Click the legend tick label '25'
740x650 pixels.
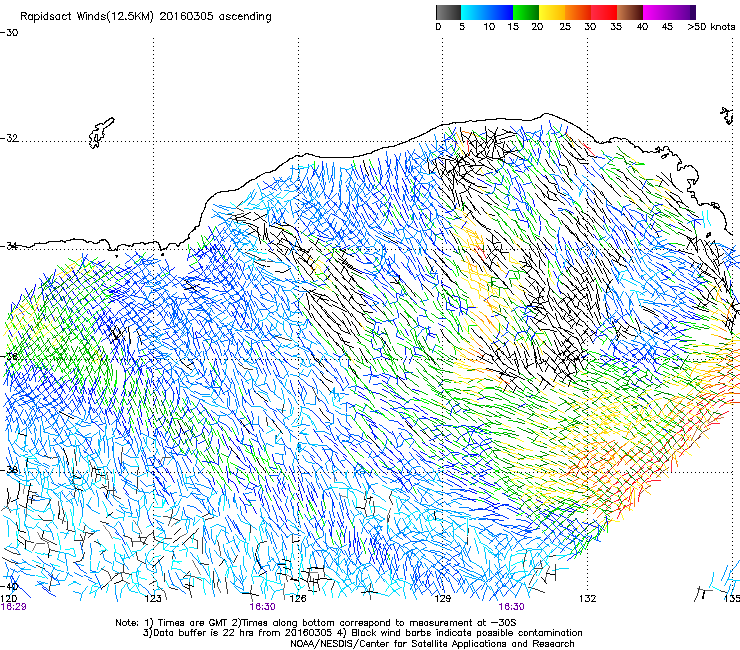[x=565, y=26]
